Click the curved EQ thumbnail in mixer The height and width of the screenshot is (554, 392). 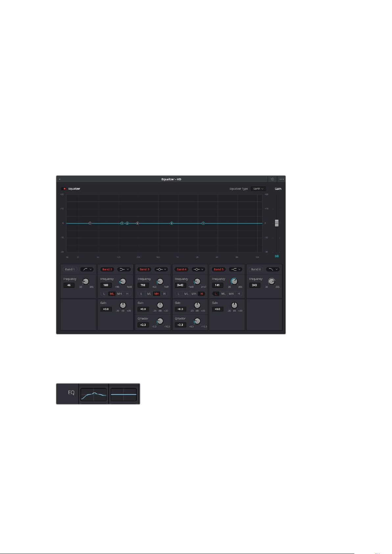(94, 394)
